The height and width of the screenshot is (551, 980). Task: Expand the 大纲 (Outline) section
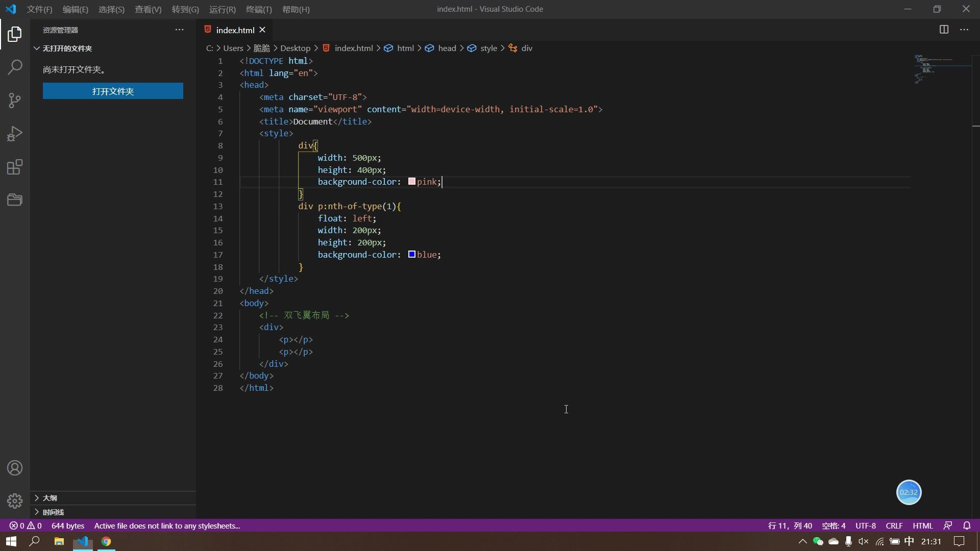[51, 497]
